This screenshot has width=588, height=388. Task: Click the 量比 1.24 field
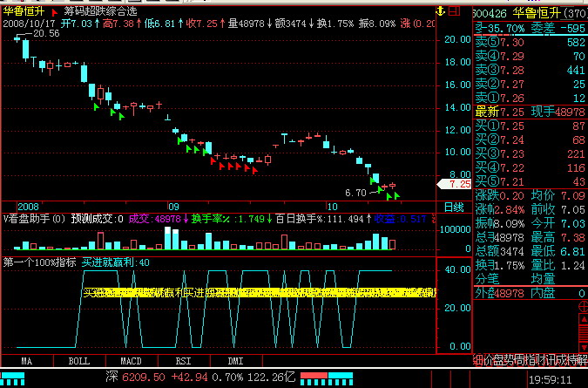(x=558, y=265)
